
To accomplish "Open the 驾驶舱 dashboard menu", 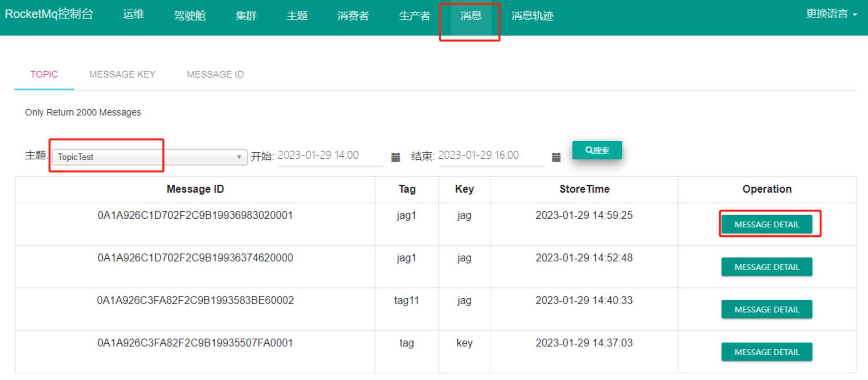I will coord(189,16).
